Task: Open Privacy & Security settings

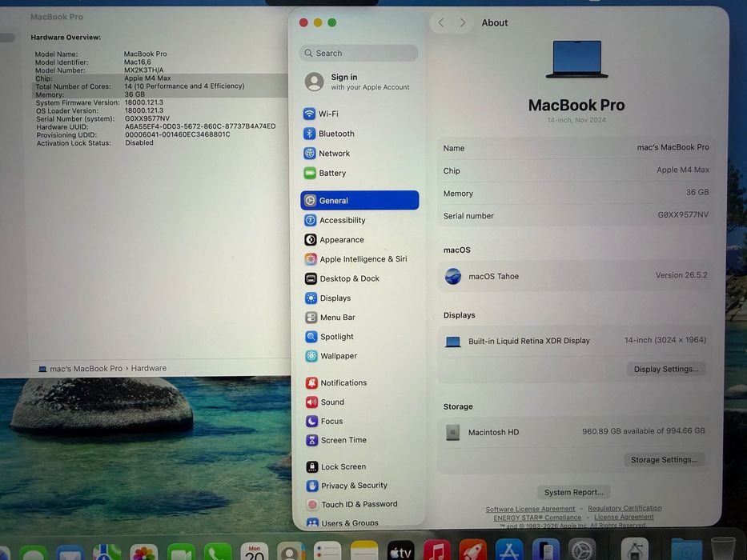Action: point(359,486)
